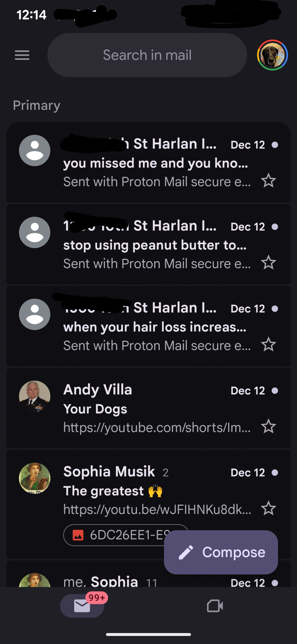Screen dimensions: 297x644
Task: Select avatar of "you missed me" email
Action: coord(35,150)
